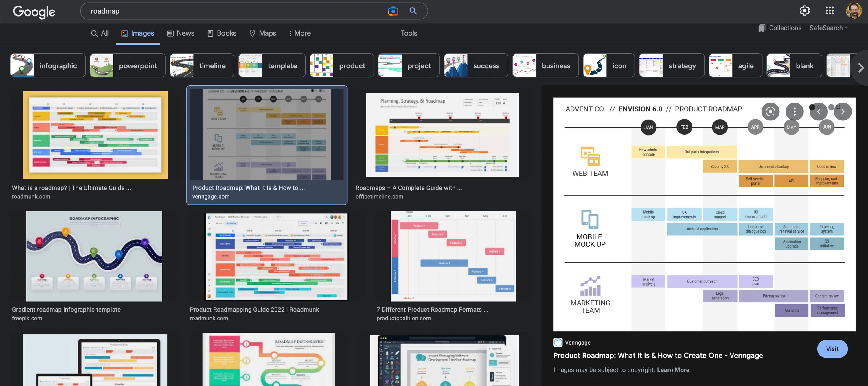The height and width of the screenshot is (386, 868).
Task: Click the Google Lens icon on preview
Action: [x=770, y=111]
